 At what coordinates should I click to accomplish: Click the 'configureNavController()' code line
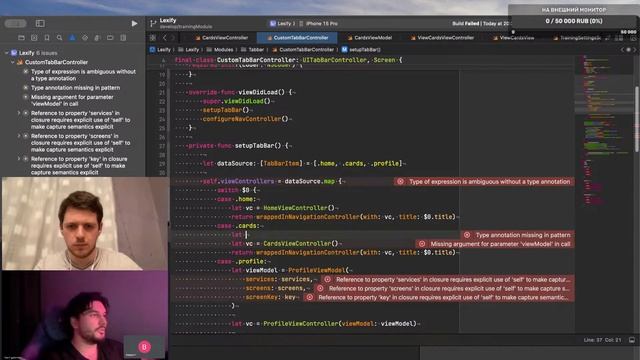pos(247,119)
